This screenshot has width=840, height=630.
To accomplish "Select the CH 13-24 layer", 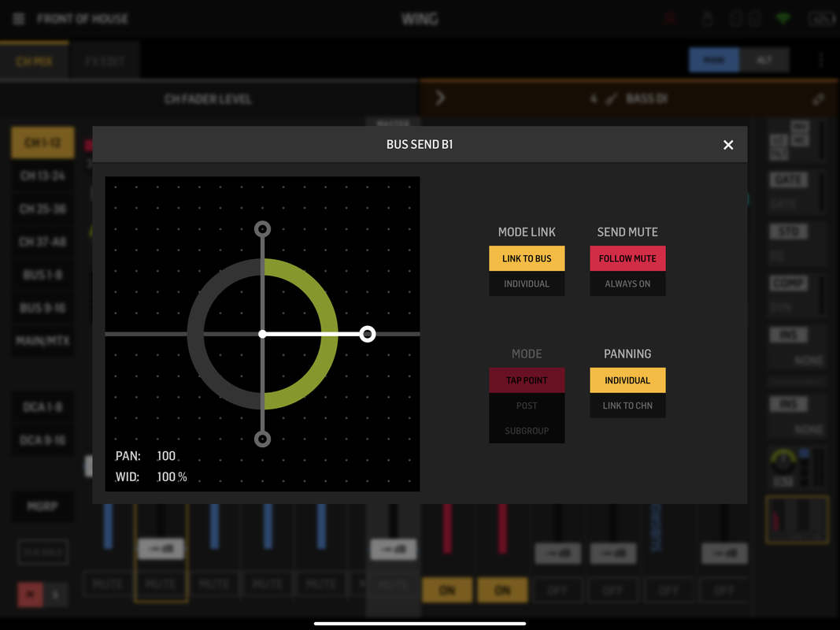I will pyautogui.click(x=43, y=176).
